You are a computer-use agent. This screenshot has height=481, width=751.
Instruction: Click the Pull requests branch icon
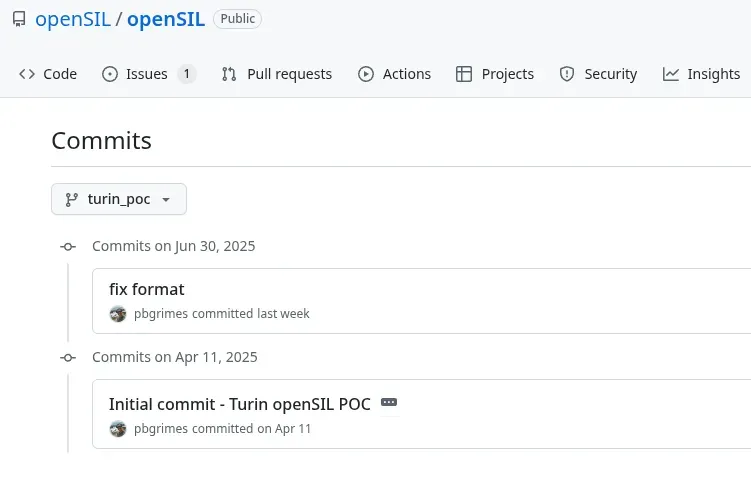coord(229,74)
